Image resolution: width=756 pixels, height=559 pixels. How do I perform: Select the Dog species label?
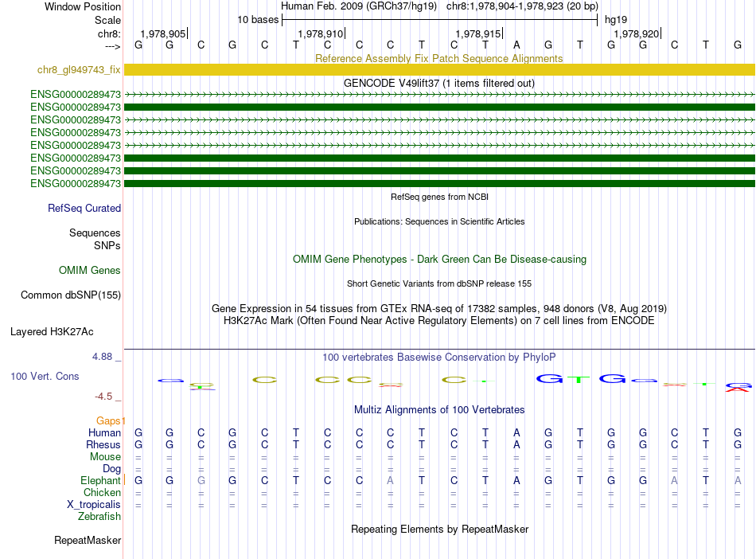pyautogui.click(x=111, y=468)
